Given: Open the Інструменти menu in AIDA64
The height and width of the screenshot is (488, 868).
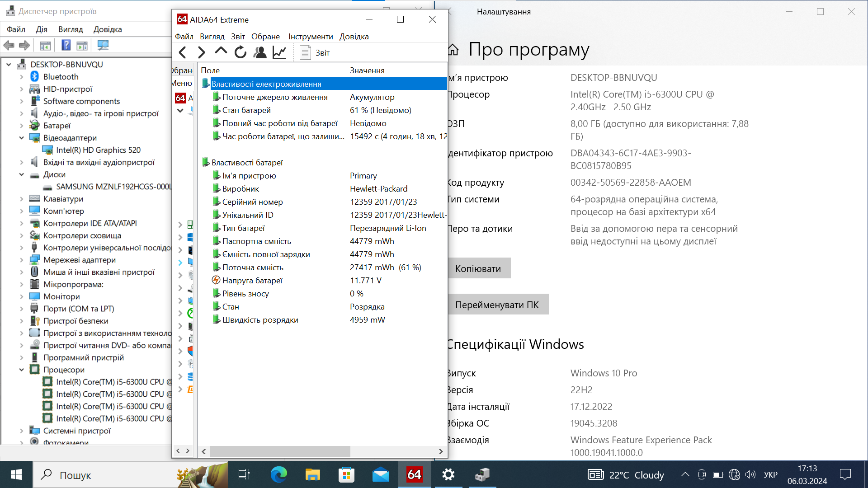Looking at the screenshot, I should (311, 37).
